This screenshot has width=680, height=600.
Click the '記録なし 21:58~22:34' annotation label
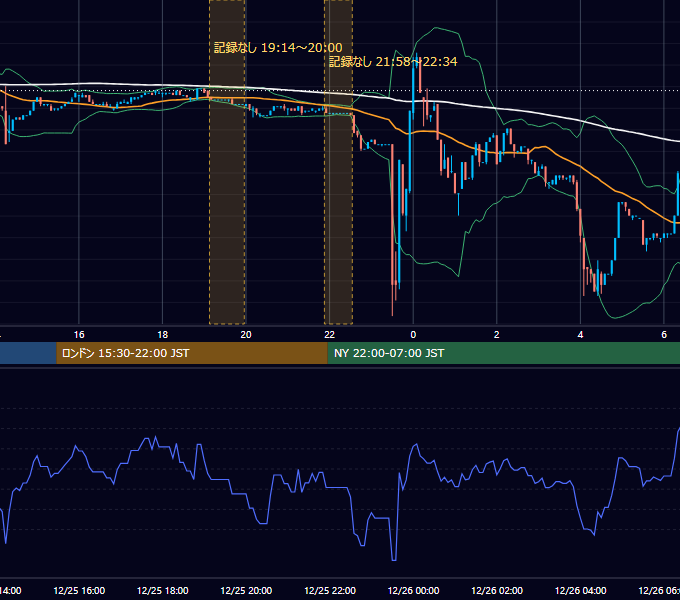(x=393, y=62)
